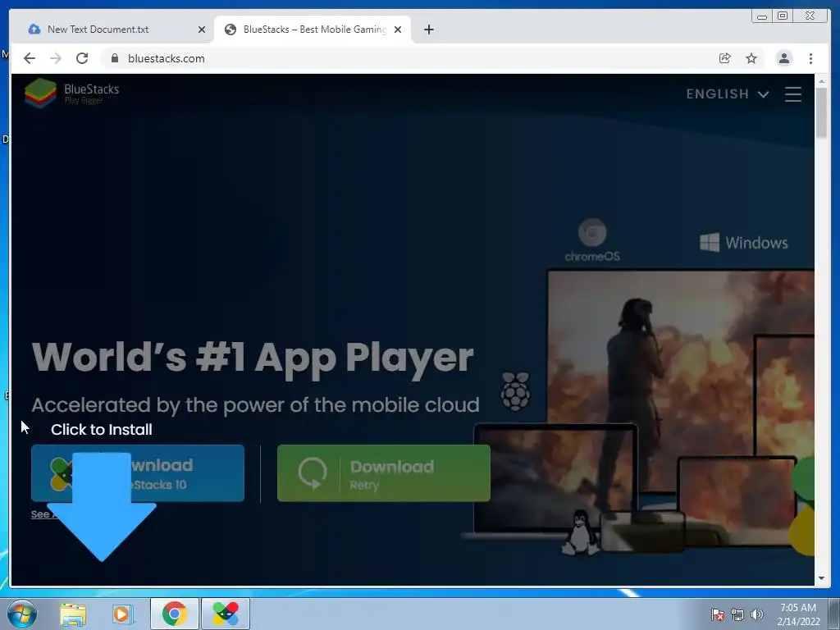Restore down the Chrome window
The height and width of the screenshot is (630, 840).
click(783, 16)
